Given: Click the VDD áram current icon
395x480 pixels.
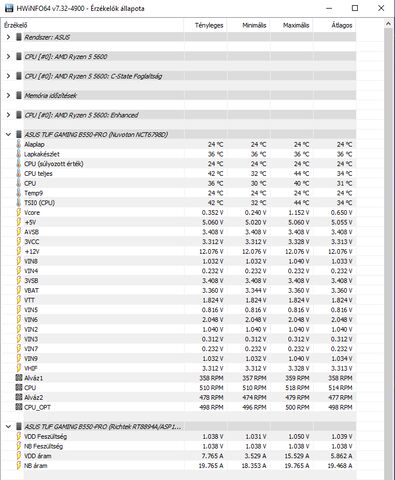Looking at the screenshot, I should [x=19, y=456].
